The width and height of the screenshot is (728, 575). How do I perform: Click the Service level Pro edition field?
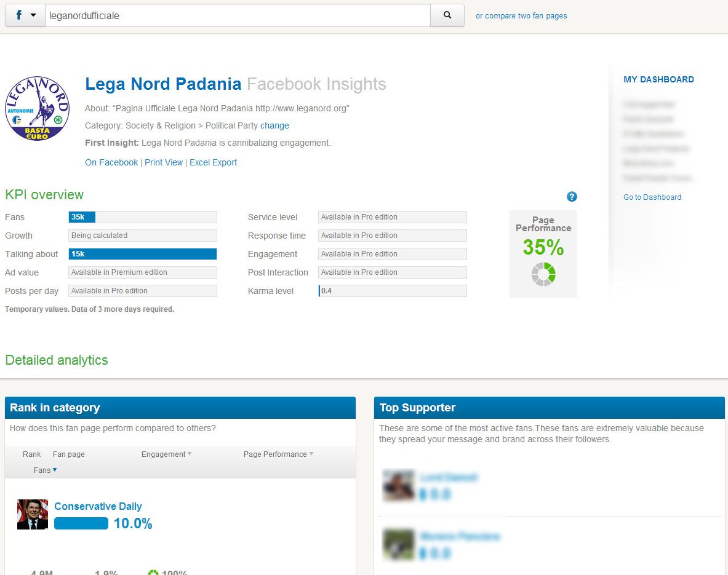[x=393, y=216]
